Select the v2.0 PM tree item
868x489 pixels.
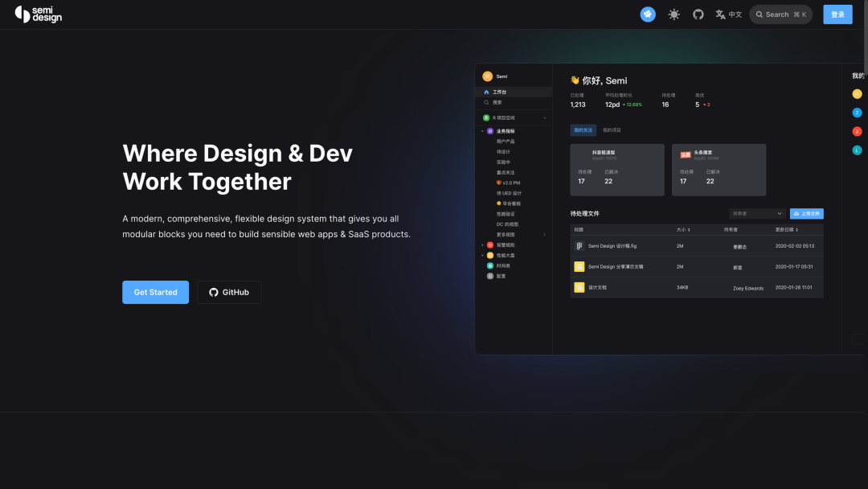coord(508,183)
